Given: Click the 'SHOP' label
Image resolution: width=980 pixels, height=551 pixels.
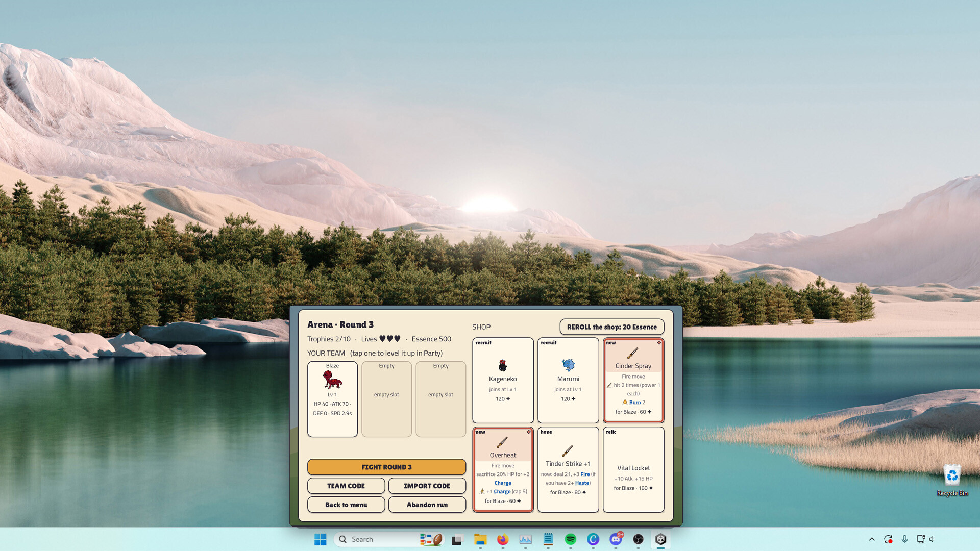Looking at the screenshot, I should [481, 327].
